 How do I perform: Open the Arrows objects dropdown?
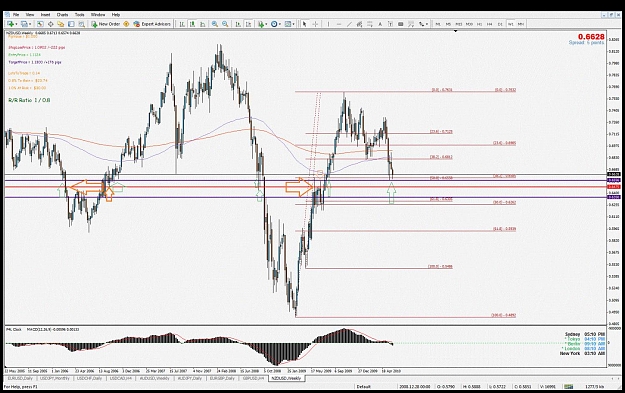[x=423, y=24]
